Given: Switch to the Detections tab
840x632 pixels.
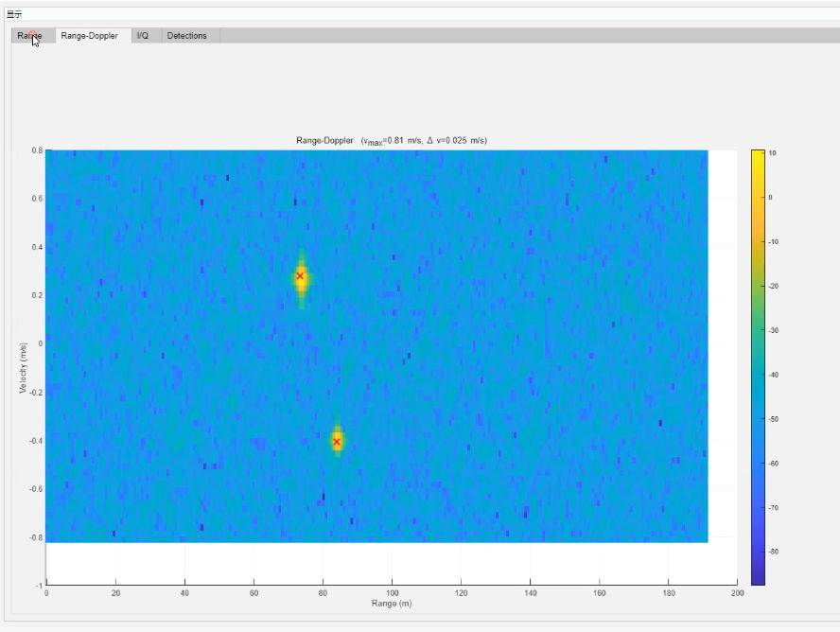Looking at the screenshot, I should coord(187,36).
